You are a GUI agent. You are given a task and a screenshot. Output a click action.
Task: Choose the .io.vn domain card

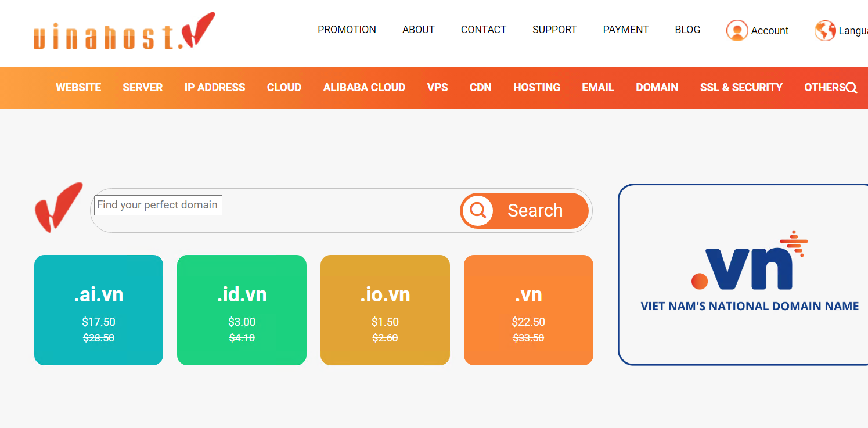point(385,310)
